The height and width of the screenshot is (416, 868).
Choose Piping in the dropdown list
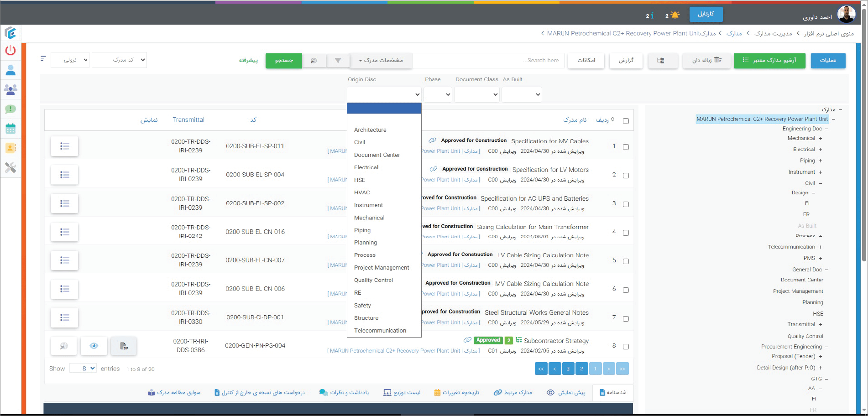pyautogui.click(x=362, y=230)
